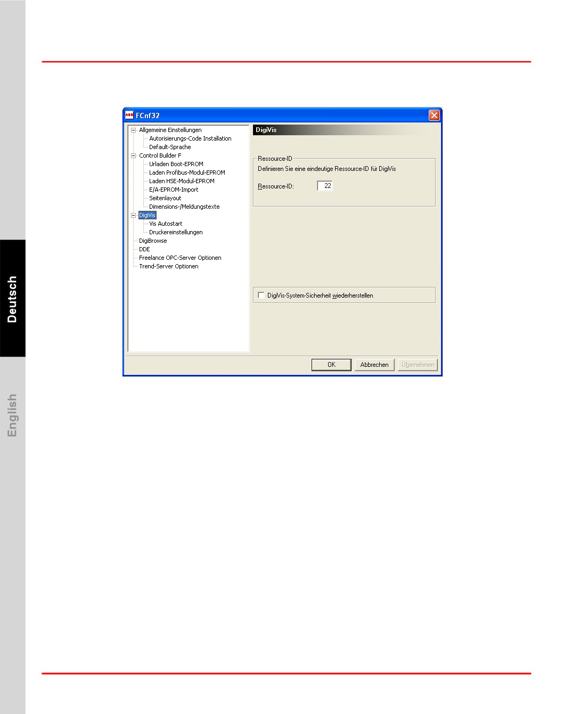The width and height of the screenshot is (588, 714).
Task: Click the ABB icon in title bar
Action: tap(129, 115)
